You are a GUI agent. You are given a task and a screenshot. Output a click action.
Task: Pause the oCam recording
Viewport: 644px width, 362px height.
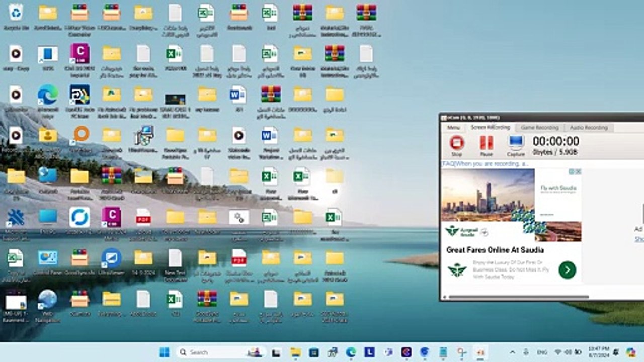click(486, 145)
